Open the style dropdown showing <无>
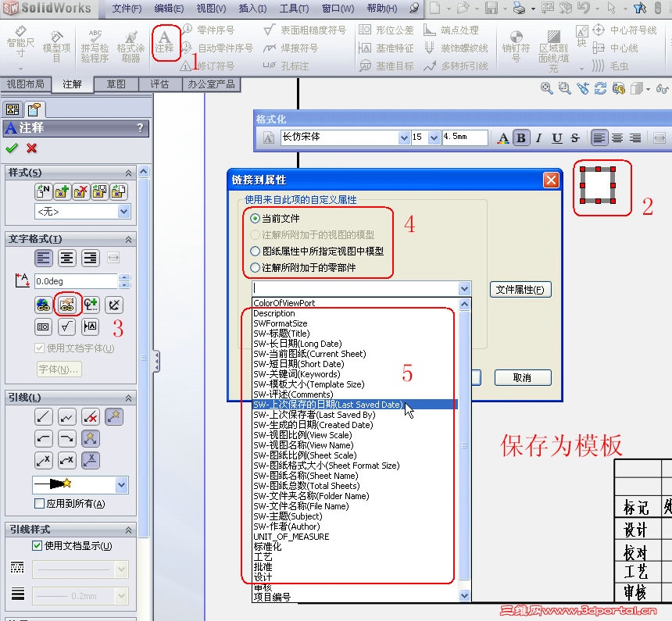 124,211
